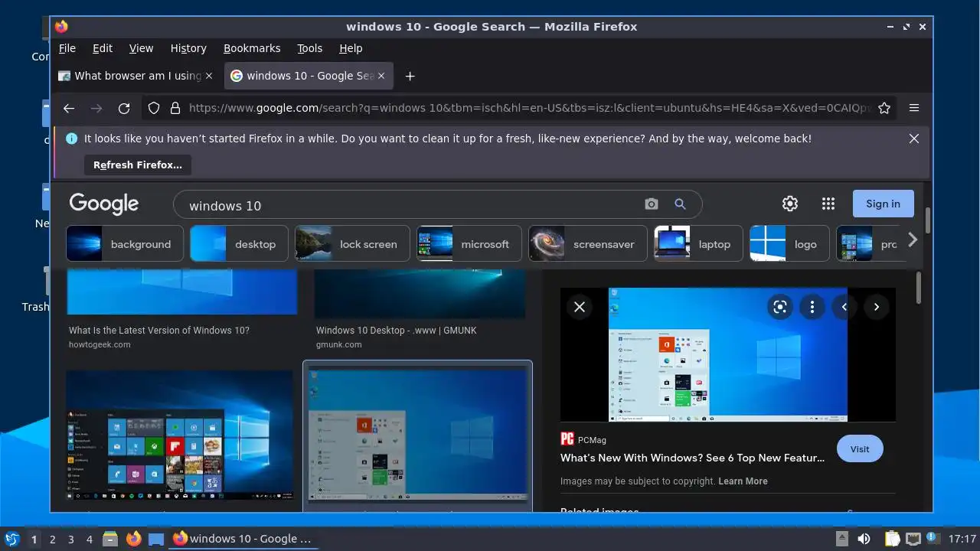Open the View menu
This screenshot has width=980, height=551.
[x=141, y=48]
